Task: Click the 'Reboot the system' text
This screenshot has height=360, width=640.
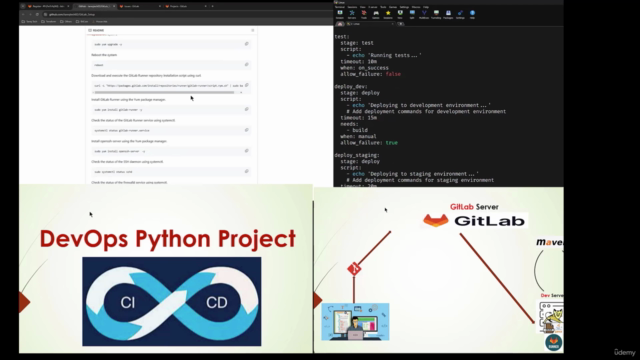Action: coord(104,55)
